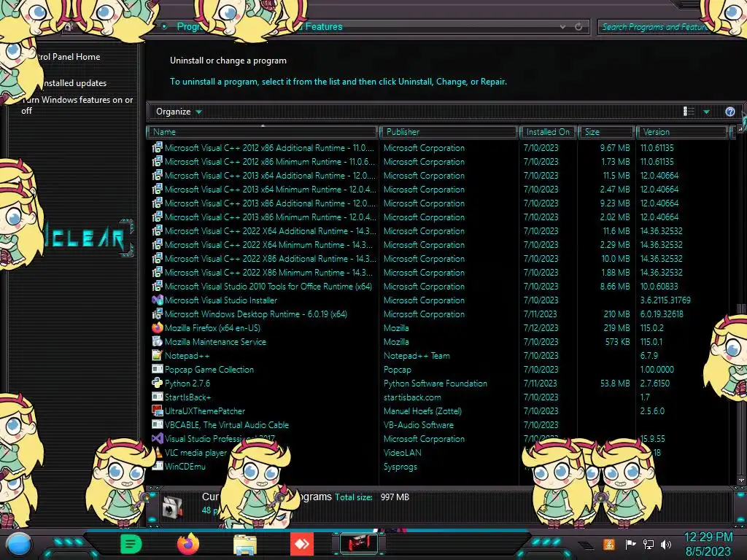The width and height of the screenshot is (747, 560).
Task: Select the StartIsBack+ icon
Action: [x=158, y=397]
